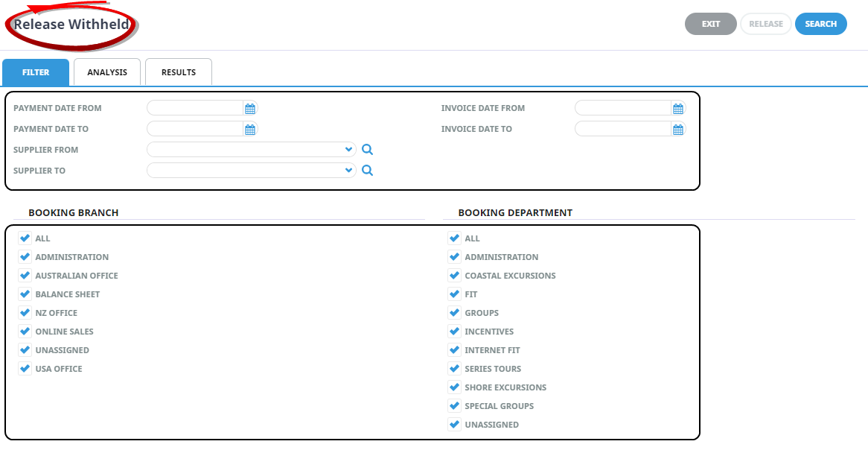Switch to the Results tab
The image size is (868, 453).
pyautogui.click(x=179, y=72)
